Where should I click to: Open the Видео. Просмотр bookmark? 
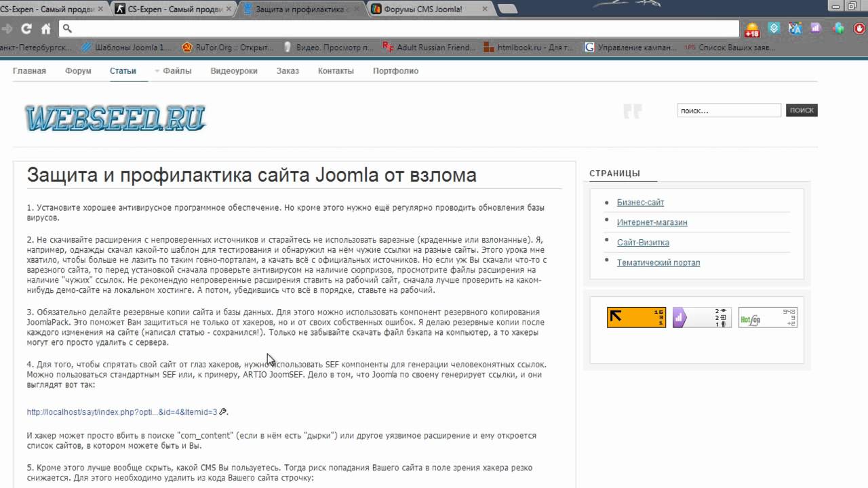pos(329,47)
